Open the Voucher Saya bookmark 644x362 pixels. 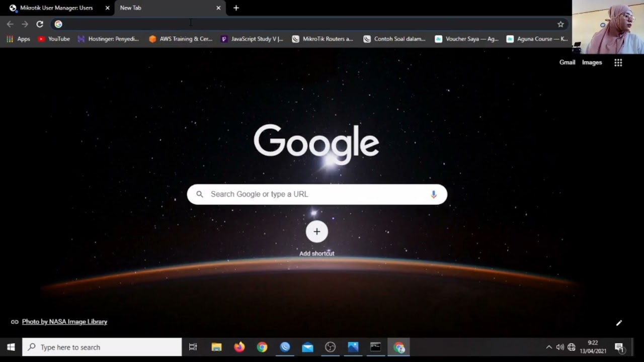click(x=467, y=39)
